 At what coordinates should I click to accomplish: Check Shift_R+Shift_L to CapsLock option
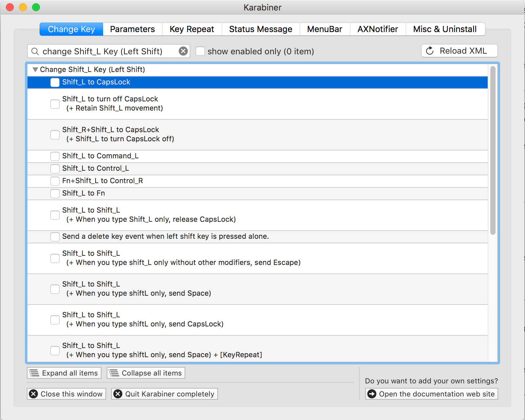click(55, 135)
